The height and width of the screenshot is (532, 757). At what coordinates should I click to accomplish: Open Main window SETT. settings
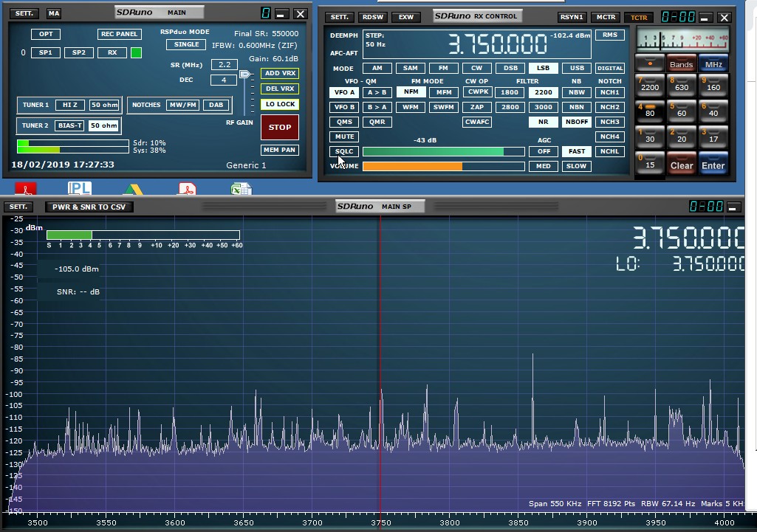(24, 13)
